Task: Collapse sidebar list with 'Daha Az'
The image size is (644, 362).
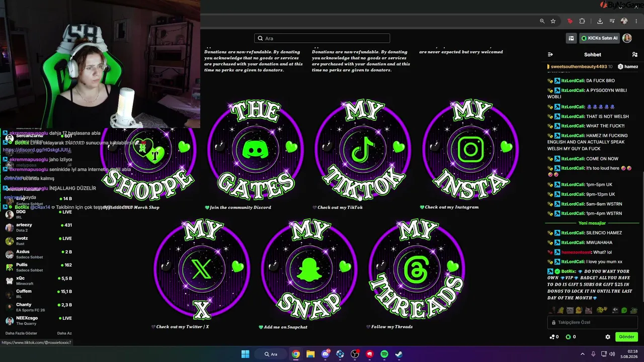Action: tap(64, 333)
